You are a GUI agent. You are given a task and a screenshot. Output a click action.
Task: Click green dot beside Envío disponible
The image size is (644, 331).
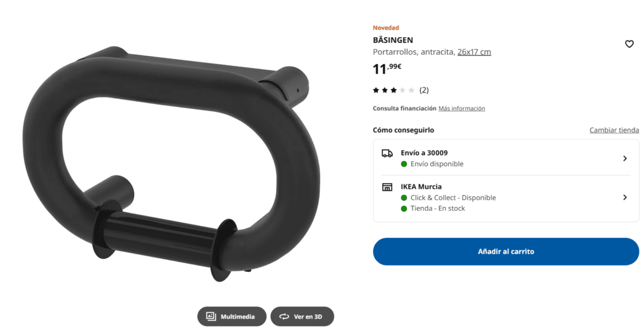404,164
